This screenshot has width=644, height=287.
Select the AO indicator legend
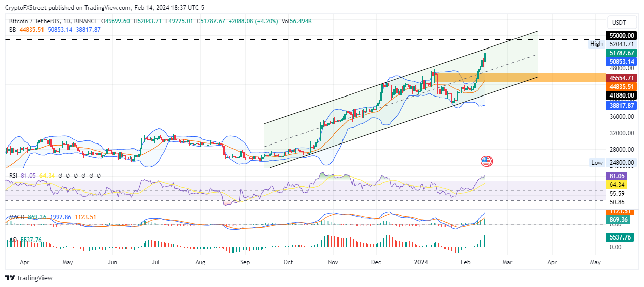pyautogui.click(x=25, y=240)
